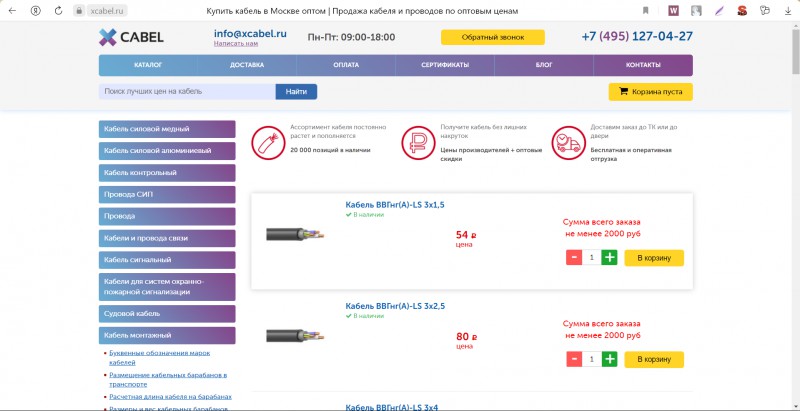Click quantity field for ВВГнг(А)-LS 3x2,5

(x=592, y=359)
